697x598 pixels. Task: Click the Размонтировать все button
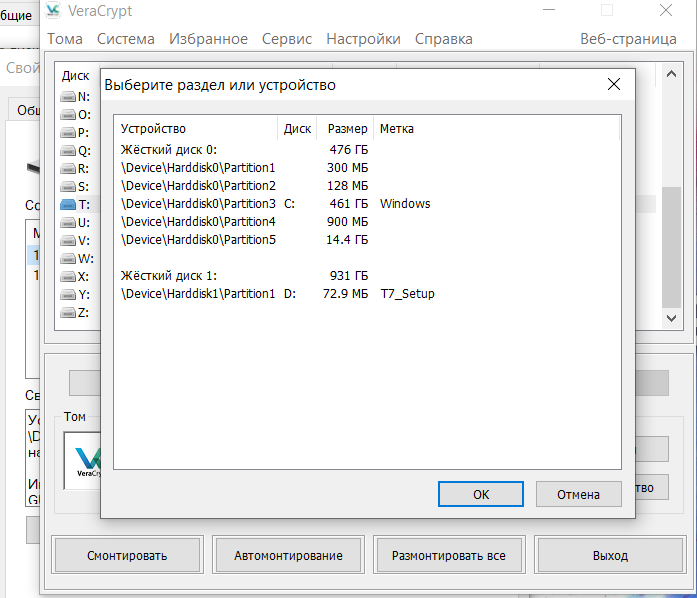point(449,555)
